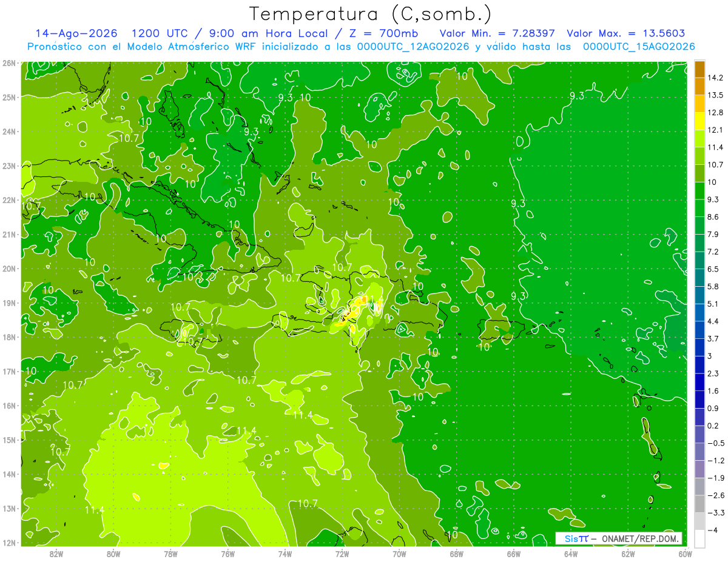
Task: Click the 60W longitude axis label
Action: tap(685, 554)
